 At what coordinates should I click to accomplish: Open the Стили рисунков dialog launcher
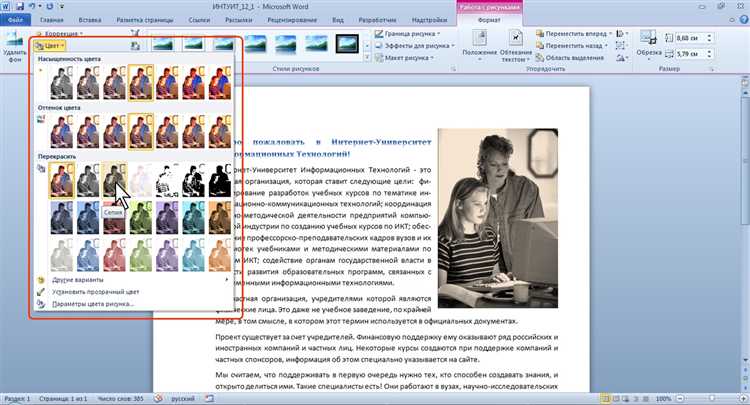point(452,69)
